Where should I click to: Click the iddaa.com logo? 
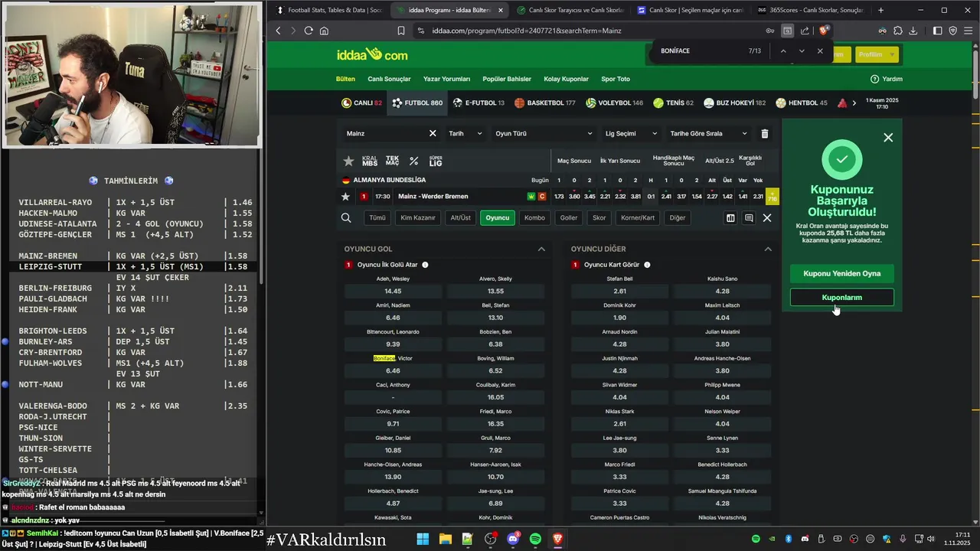(x=372, y=54)
